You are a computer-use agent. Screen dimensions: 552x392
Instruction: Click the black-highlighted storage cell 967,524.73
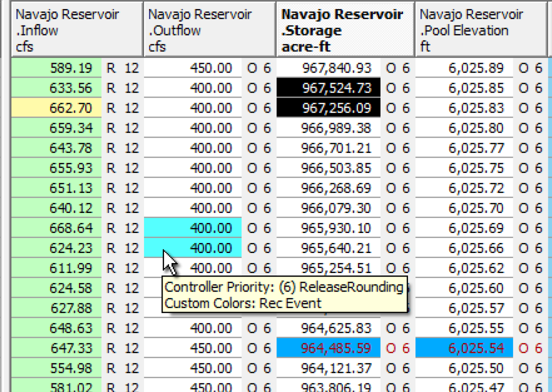click(328, 88)
